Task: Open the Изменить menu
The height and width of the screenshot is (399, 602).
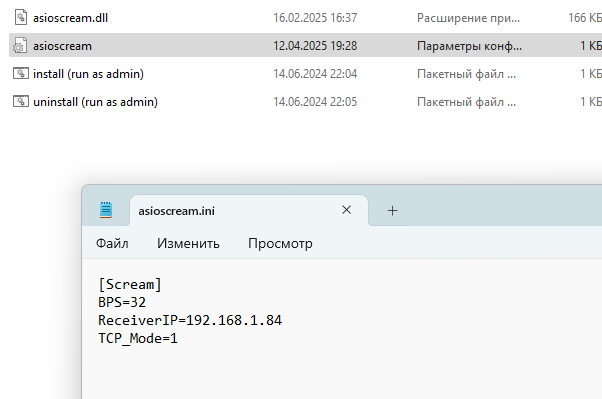Action: pyautogui.click(x=188, y=243)
